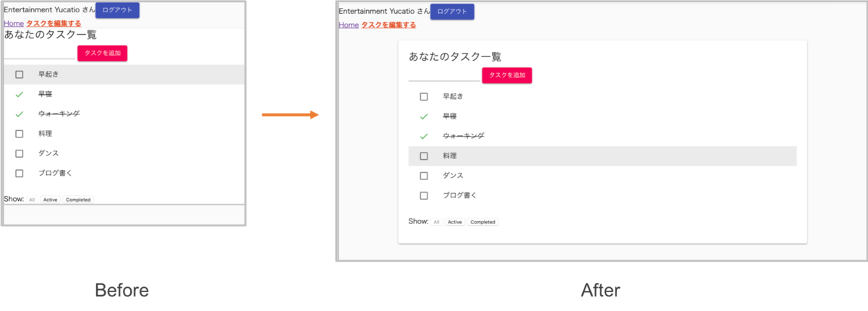Viewport: 868px width, 311px height.
Task: Click 料理 task text in After screenshot
Action: [x=450, y=155]
